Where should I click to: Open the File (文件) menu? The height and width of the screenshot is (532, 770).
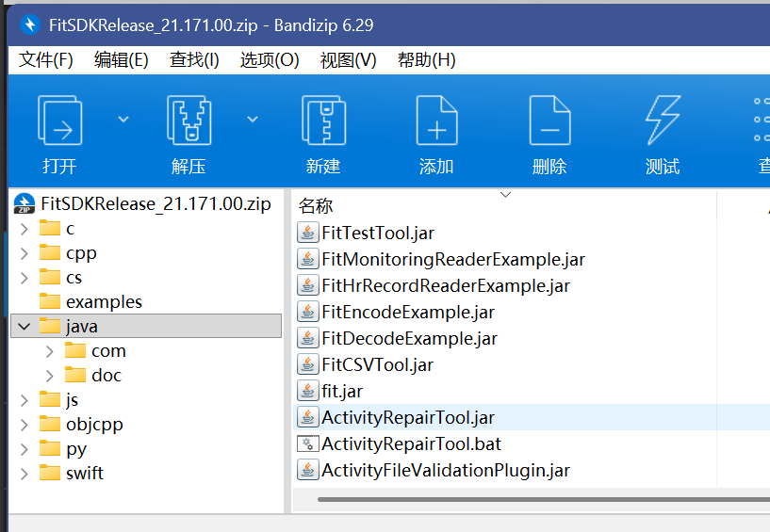[x=46, y=60]
